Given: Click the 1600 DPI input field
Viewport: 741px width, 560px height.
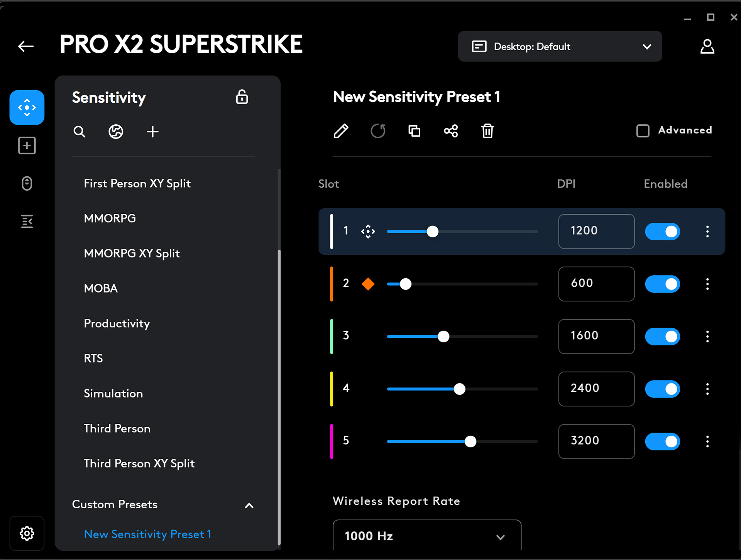Looking at the screenshot, I should [596, 336].
